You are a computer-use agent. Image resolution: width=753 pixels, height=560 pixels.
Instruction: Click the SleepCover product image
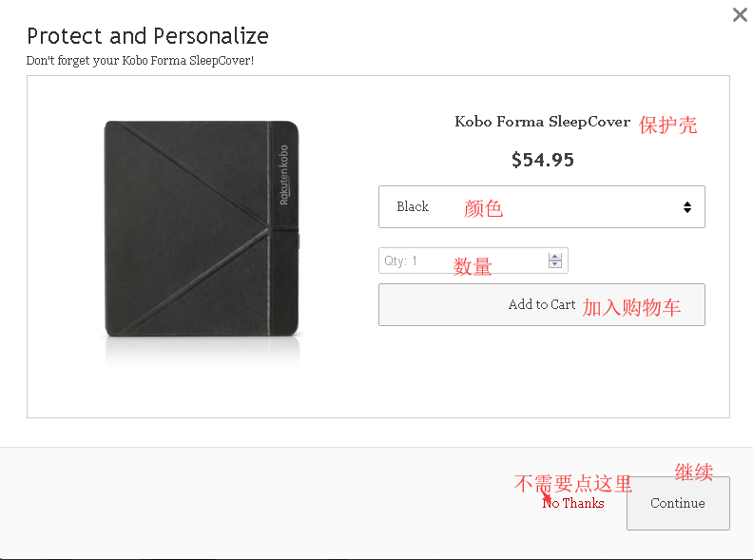click(203, 229)
